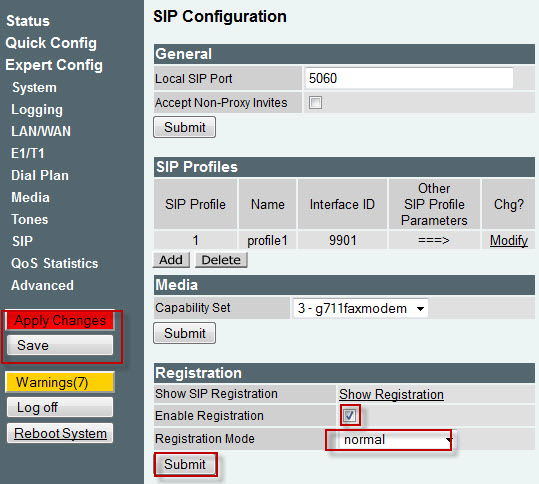The width and height of the screenshot is (539, 484).
Task: Click the Local SIP Port field
Action: pyautogui.click(x=409, y=78)
